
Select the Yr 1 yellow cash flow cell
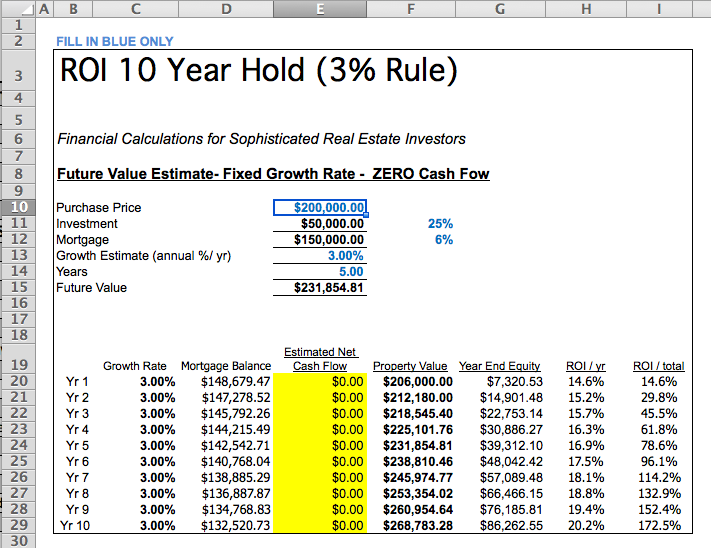click(320, 382)
